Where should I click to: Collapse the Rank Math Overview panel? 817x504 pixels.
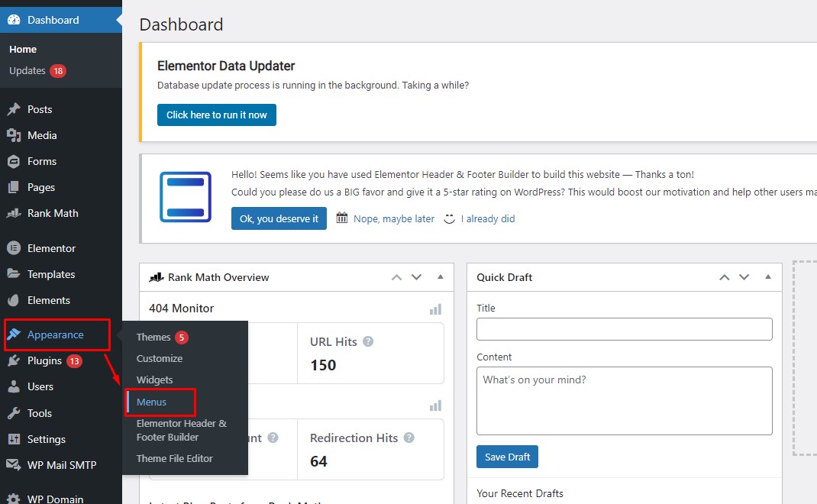click(x=441, y=276)
